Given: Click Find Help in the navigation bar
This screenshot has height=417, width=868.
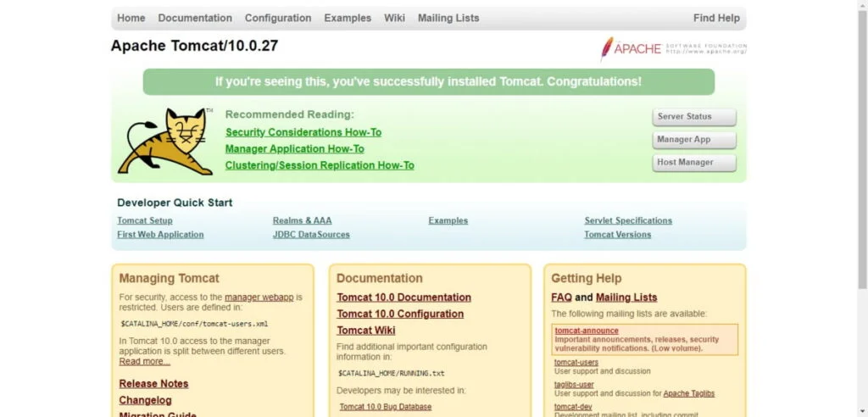Looking at the screenshot, I should [x=716, y=18].
